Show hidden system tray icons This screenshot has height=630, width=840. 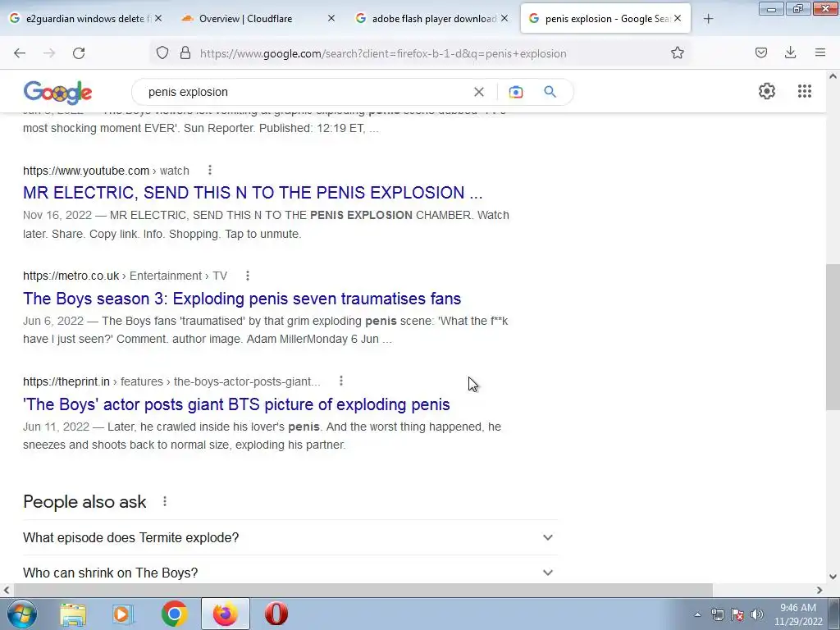tap(697, 615)
